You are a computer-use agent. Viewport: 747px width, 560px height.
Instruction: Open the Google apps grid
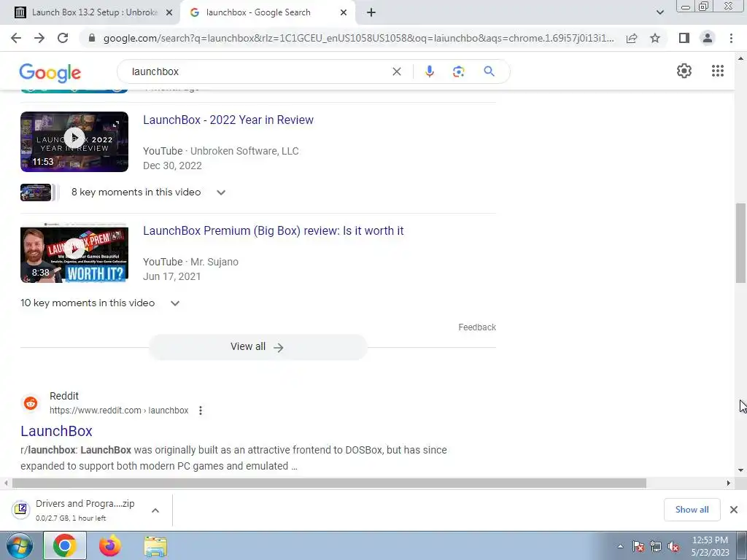pos(718,71)
